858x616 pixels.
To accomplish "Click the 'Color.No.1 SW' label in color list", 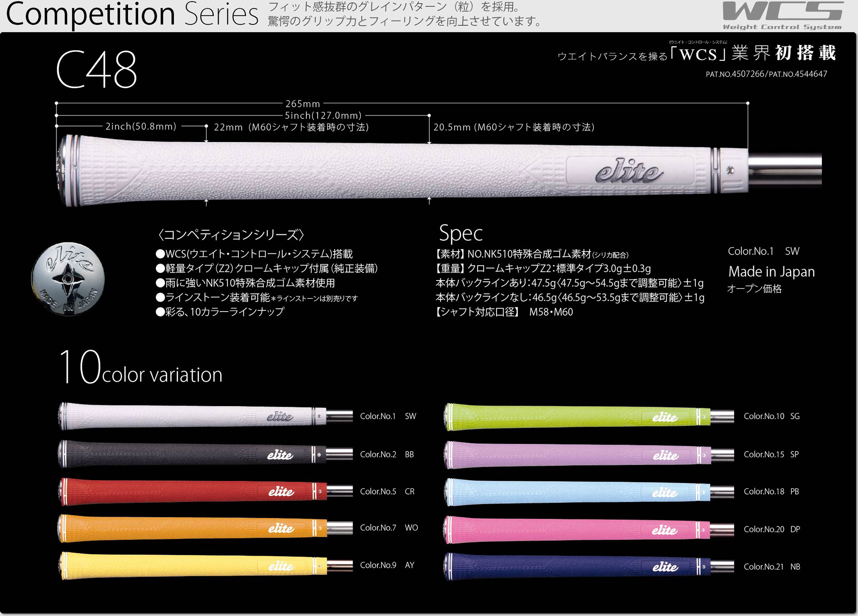I will click(388, 416).
